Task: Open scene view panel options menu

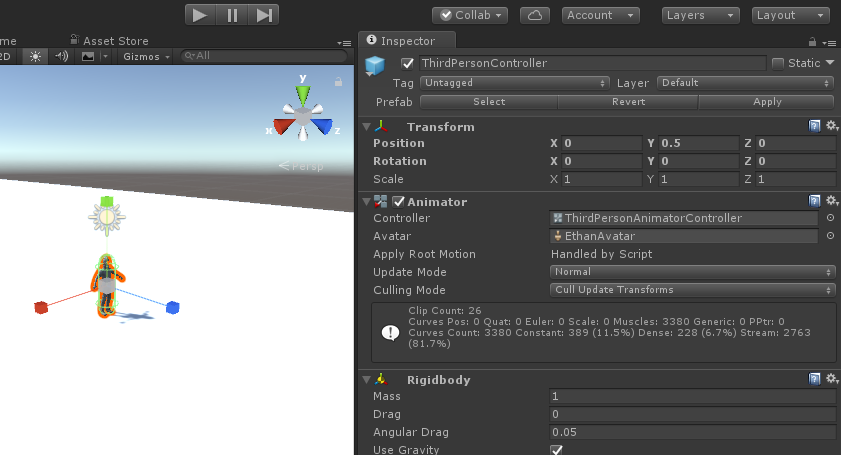Action: point(344,43)
